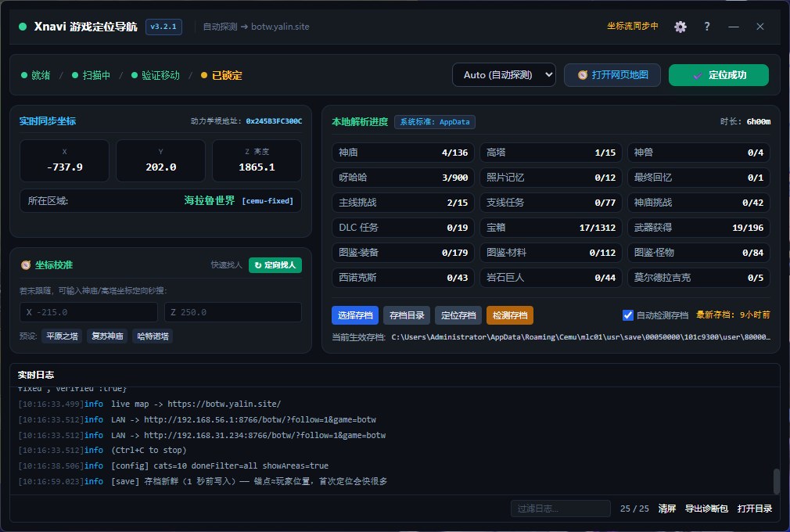
Task: Close the Xnavi window
Action: click(760, 27)
